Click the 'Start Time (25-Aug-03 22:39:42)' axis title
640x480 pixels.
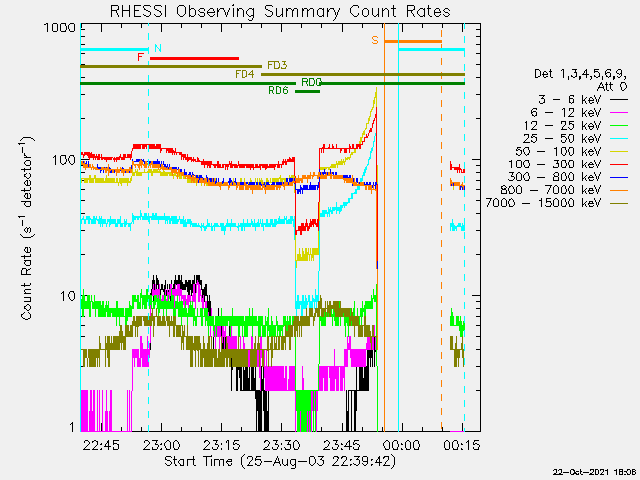coord(280,462)
